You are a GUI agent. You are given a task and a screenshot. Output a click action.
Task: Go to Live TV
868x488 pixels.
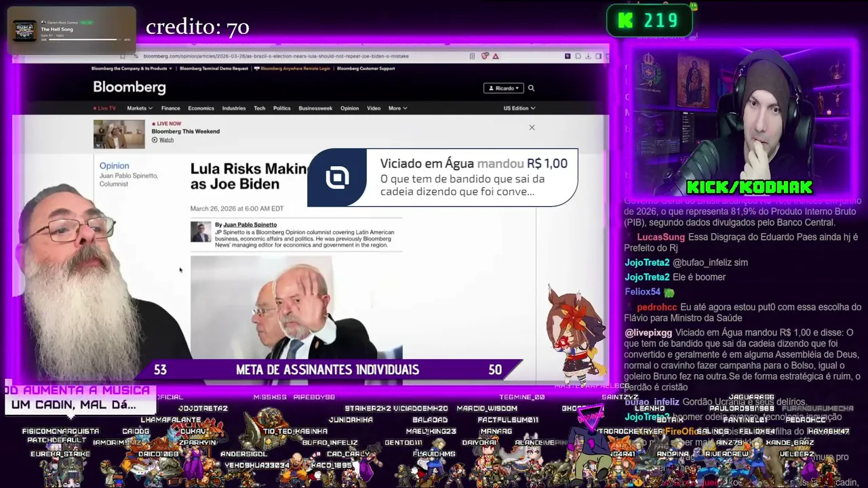pyautogui.click(x=104, y=108)
